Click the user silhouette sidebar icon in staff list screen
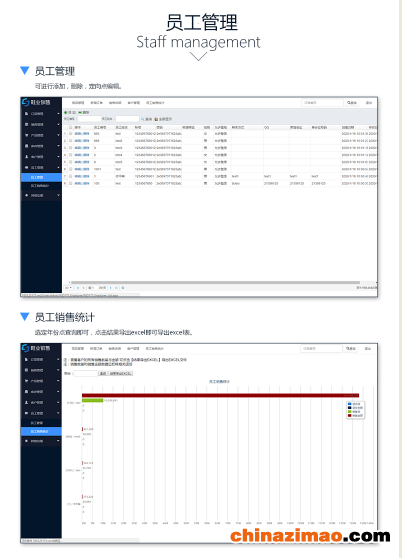 click(x=27, y=157)
